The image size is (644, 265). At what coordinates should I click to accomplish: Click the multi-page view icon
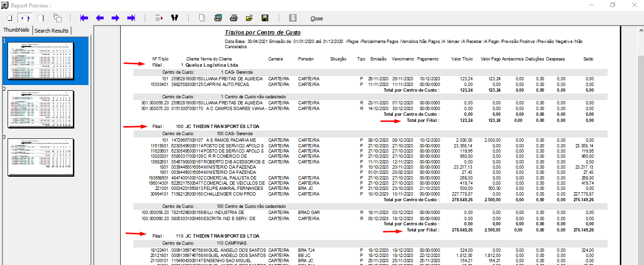pyautogui.click(x=57, y=18)
